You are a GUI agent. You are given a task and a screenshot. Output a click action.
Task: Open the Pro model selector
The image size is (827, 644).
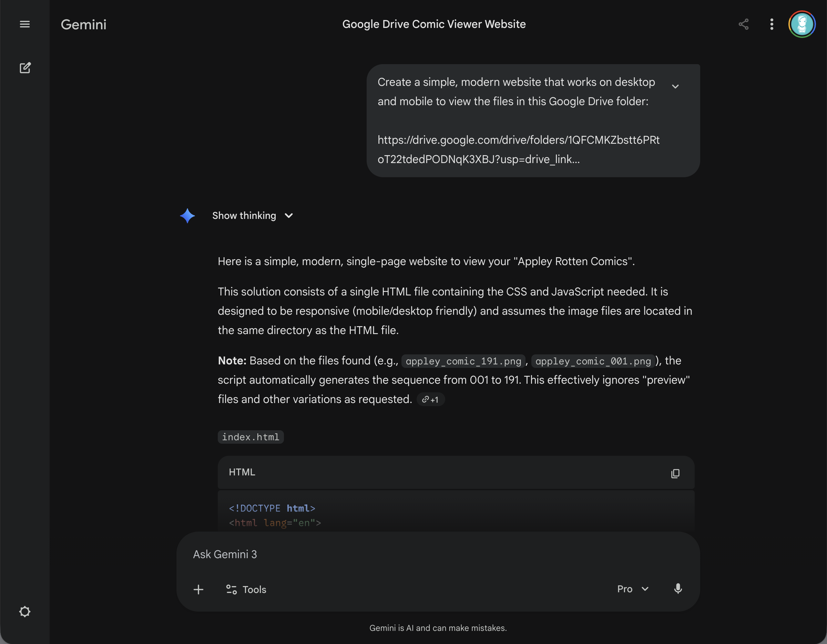[632, 589]
